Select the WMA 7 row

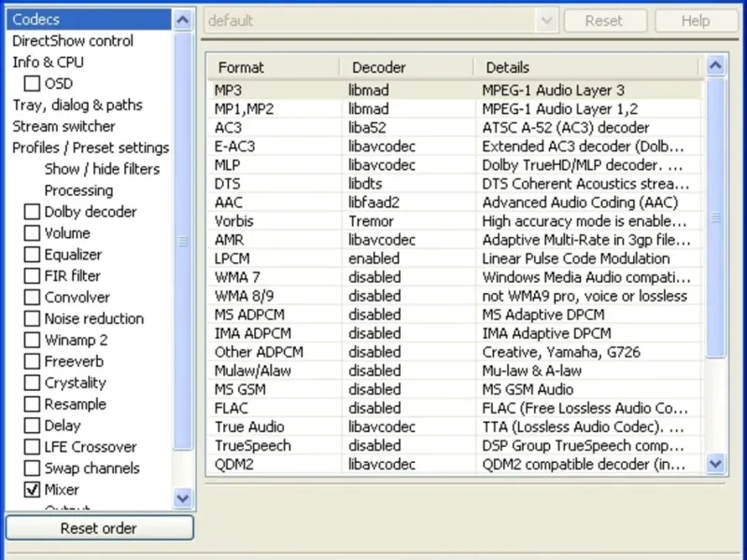455,277
